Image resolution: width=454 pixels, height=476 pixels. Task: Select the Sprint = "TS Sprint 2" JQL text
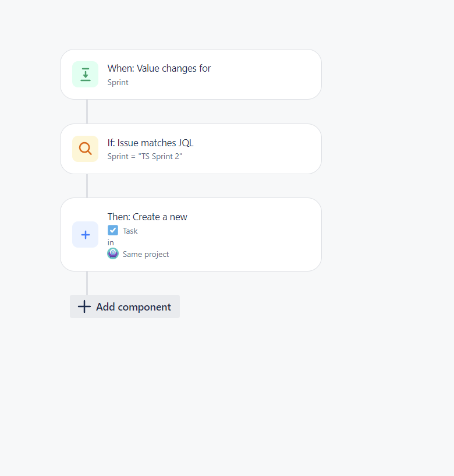click(x=145, y=156)
